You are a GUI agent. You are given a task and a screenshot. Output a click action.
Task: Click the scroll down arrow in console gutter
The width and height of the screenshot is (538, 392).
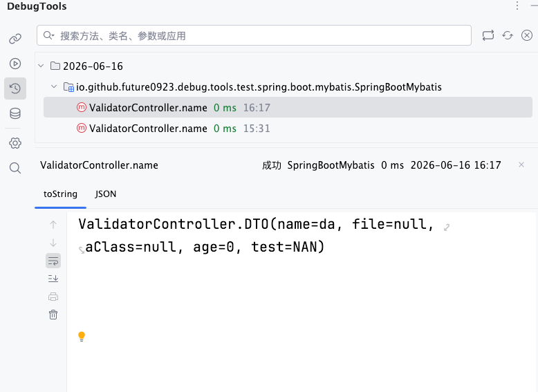click(x=53, y=243)
